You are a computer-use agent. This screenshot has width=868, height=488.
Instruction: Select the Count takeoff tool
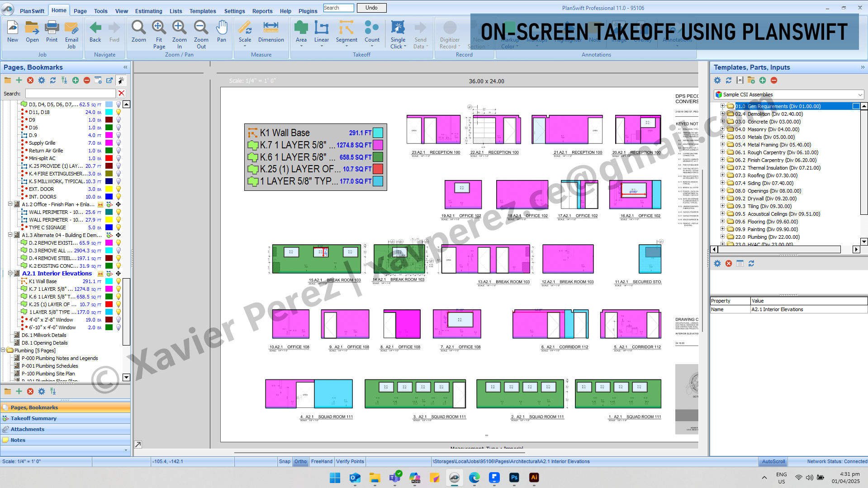point(372,33)
